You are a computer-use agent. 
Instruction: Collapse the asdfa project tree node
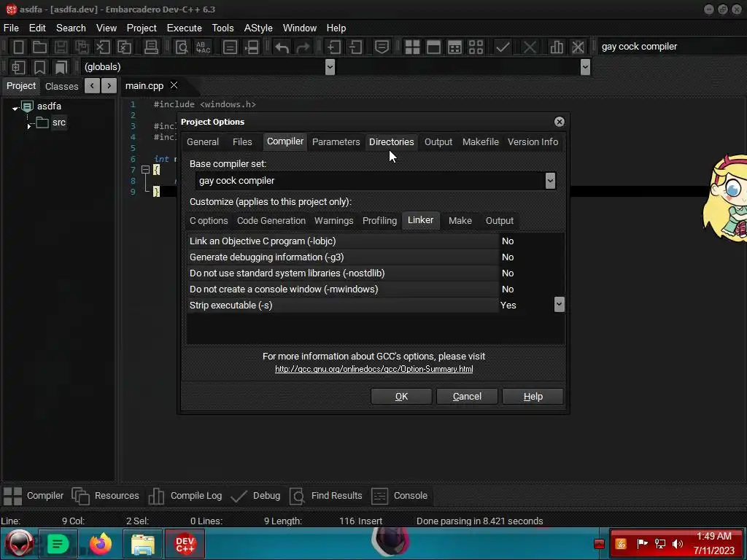click(16, 109)
